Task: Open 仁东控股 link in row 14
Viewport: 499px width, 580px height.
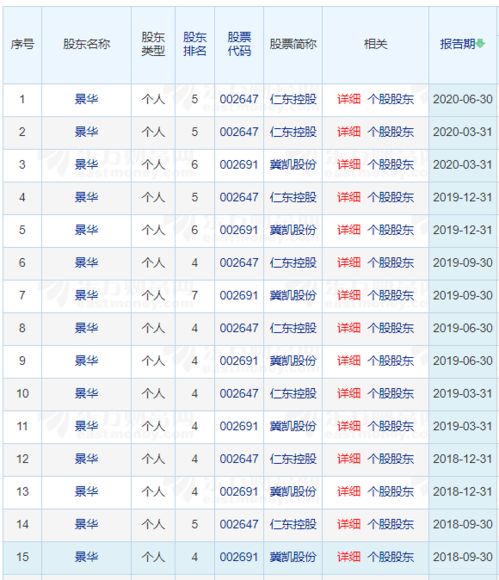Action: [x=293, y=524]
